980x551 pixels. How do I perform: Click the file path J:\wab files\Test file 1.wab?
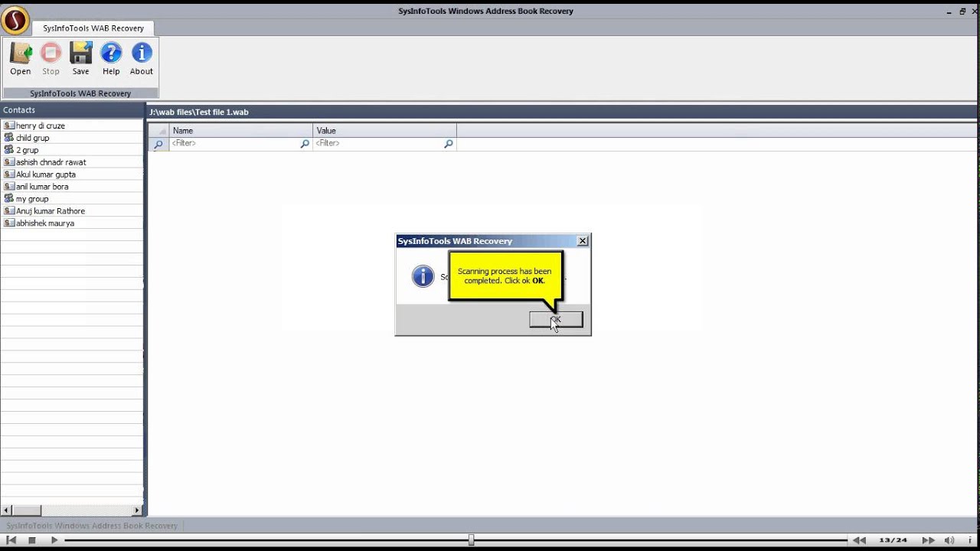click(x=199, y=112)
